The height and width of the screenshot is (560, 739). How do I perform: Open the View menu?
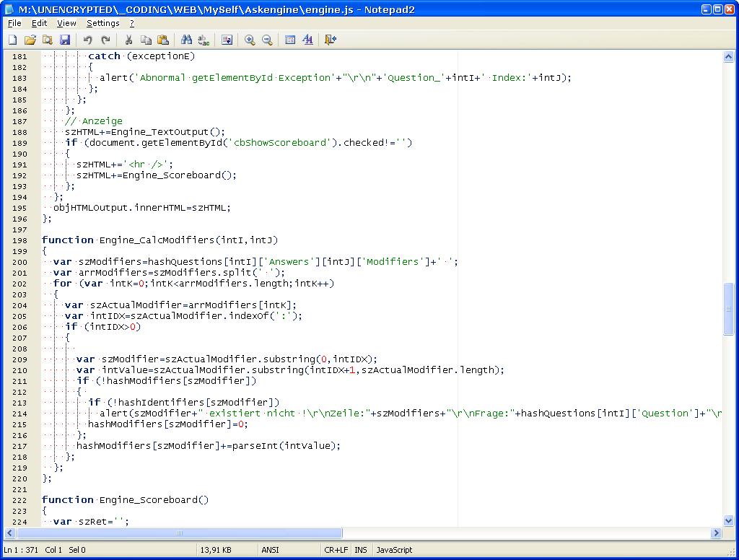(x=66, y=23)
